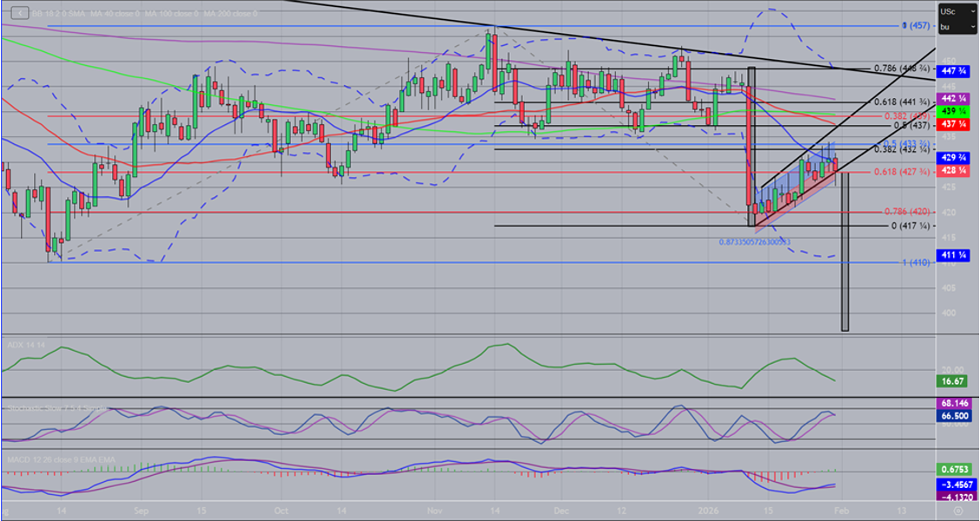
Task: Select the MACD histogram value 0.6753
Action: point(950,470)
